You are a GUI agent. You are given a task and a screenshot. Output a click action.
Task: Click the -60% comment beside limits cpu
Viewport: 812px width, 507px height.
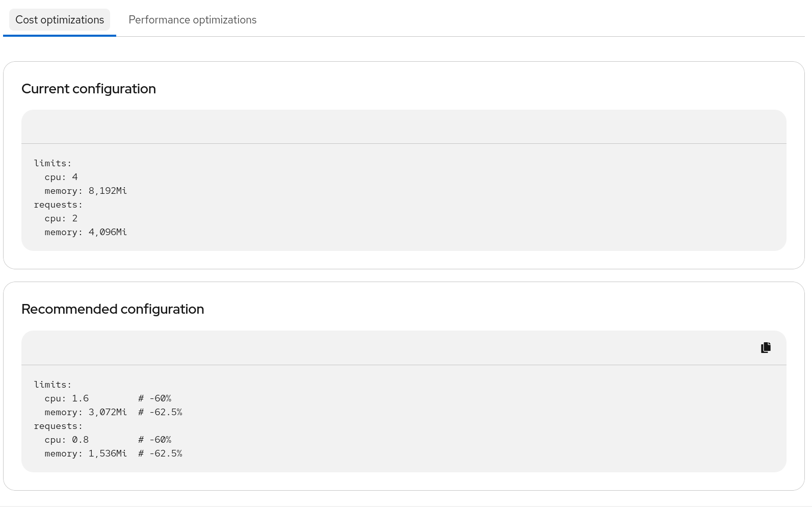pos(155,398)
